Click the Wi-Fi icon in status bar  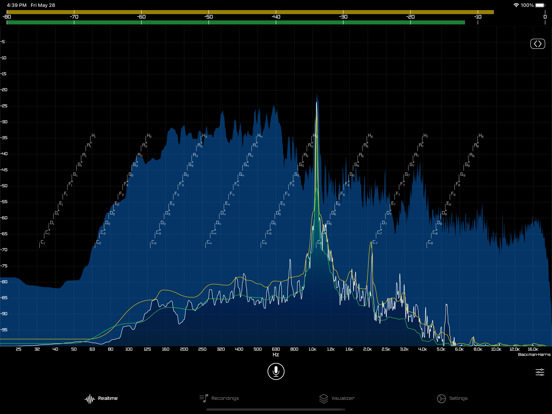click(x=516, y=5)
